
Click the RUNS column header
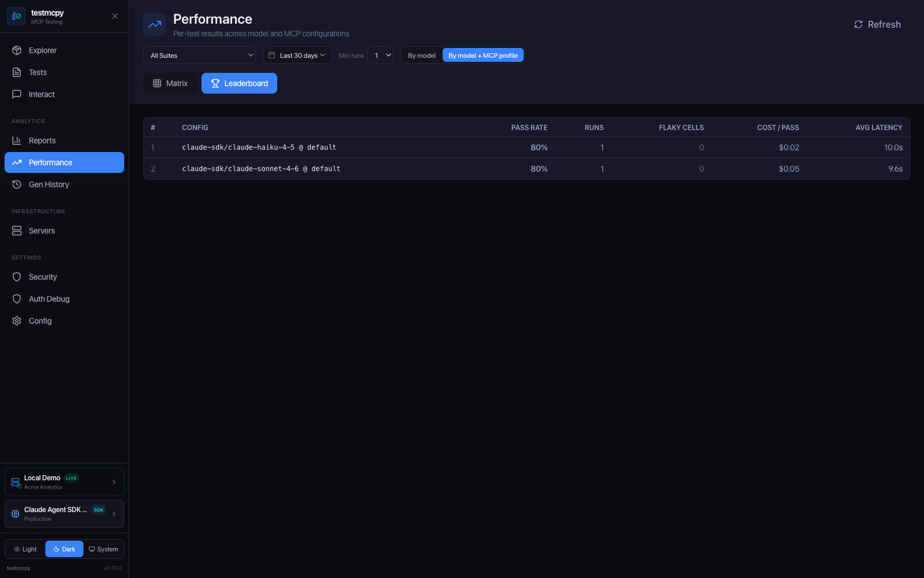(594, 128)
